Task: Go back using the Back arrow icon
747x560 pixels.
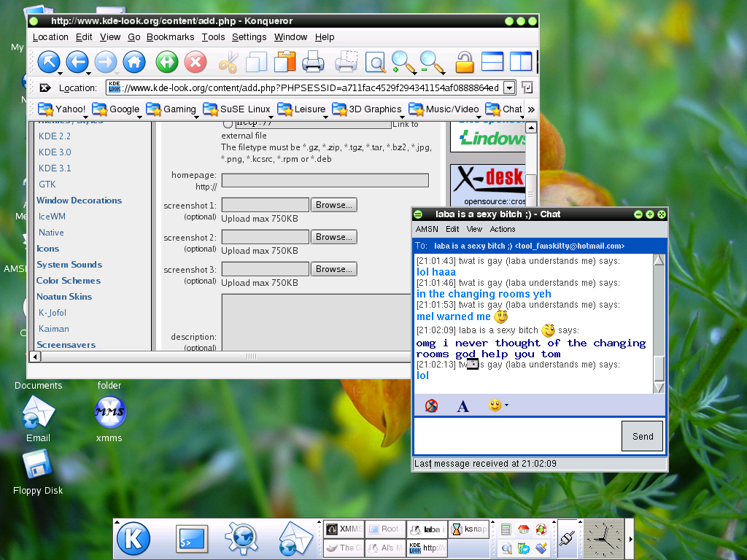Action: click(x=77, y=62)
